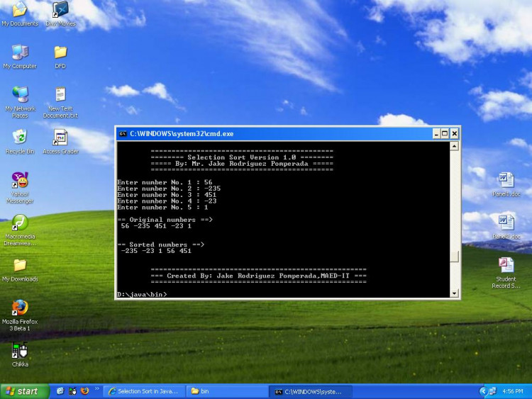Click the 'Created By: Jake Rodriguez Pomperada' line
This screenshot has width=532, height=399.
[x=258, y=276]
